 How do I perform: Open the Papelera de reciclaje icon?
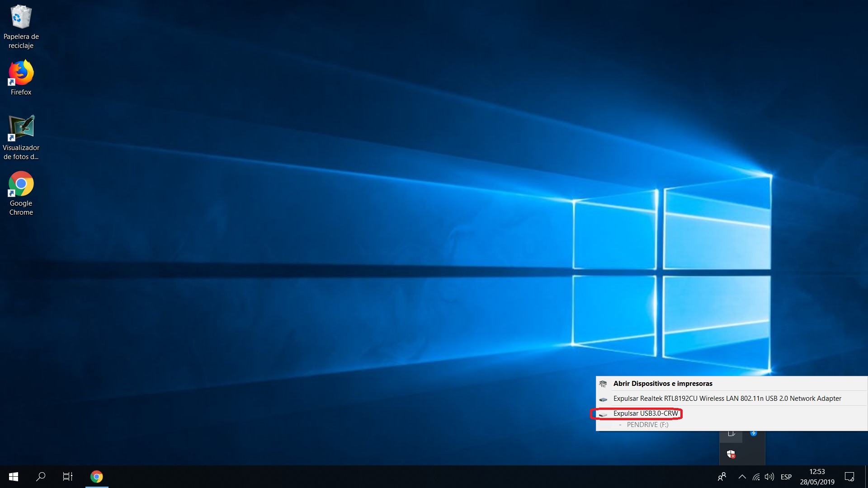tap(21, 26)
